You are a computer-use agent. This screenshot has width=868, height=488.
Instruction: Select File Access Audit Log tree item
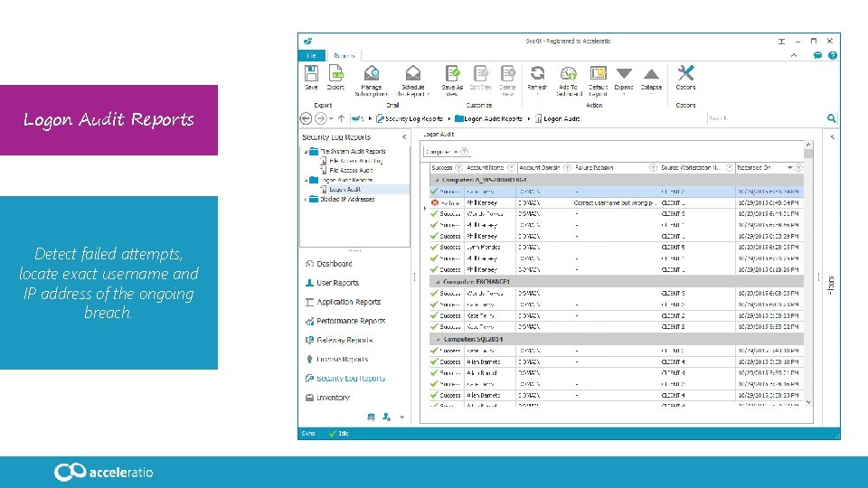click(x=356, y=161)
